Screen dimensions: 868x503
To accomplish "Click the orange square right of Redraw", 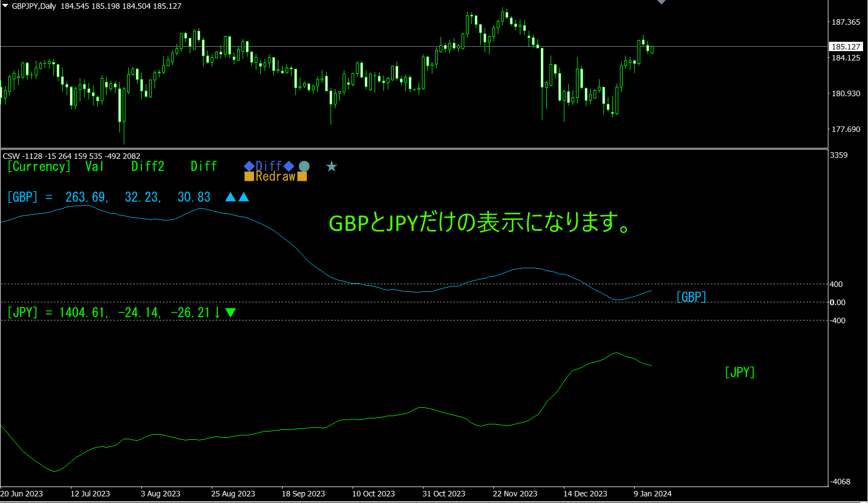I will (x=302, y=176).
